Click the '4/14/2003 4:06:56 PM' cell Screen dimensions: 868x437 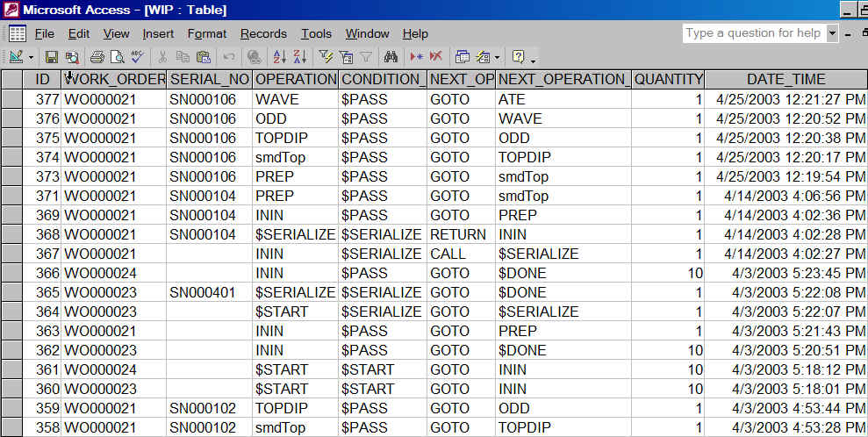(x=786, y=197)
